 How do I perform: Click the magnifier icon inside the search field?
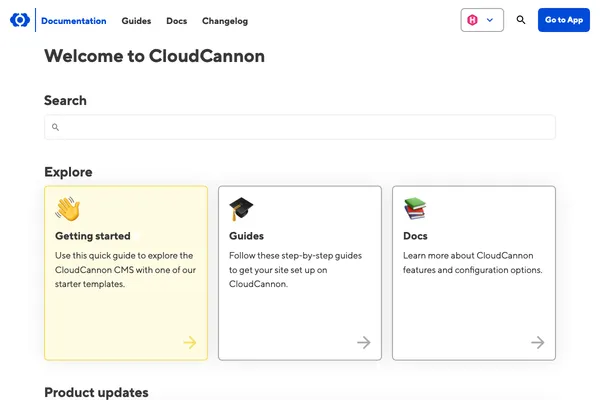pos(55,127)
